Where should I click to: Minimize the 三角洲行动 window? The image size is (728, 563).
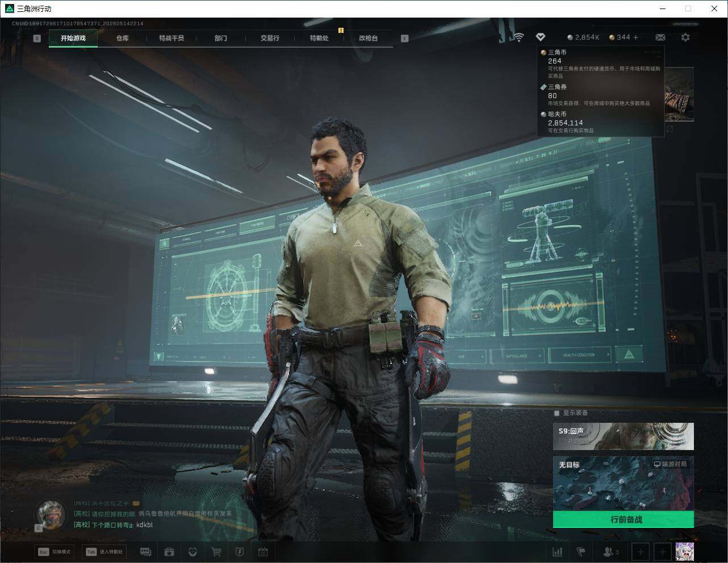tap(662, 9)
